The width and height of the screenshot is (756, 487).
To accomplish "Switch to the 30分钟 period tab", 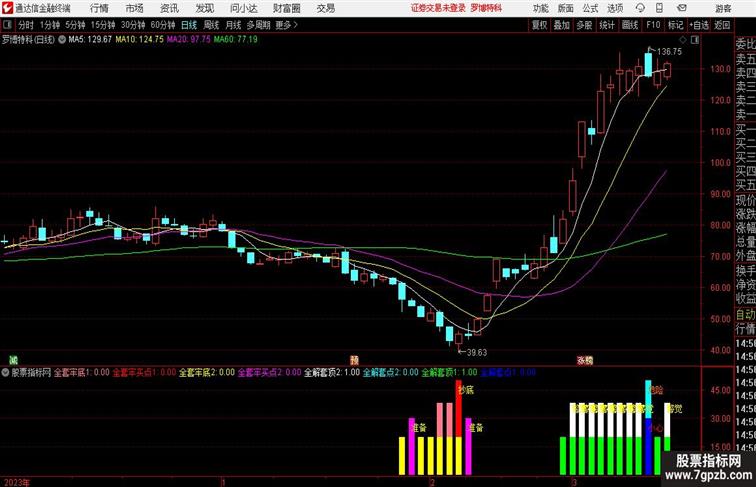I will pos(133,25).
